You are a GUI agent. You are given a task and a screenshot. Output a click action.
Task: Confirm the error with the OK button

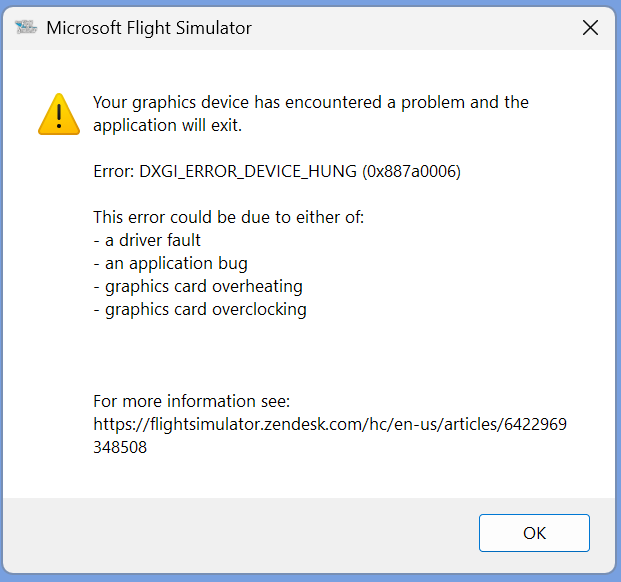[534, 533]
